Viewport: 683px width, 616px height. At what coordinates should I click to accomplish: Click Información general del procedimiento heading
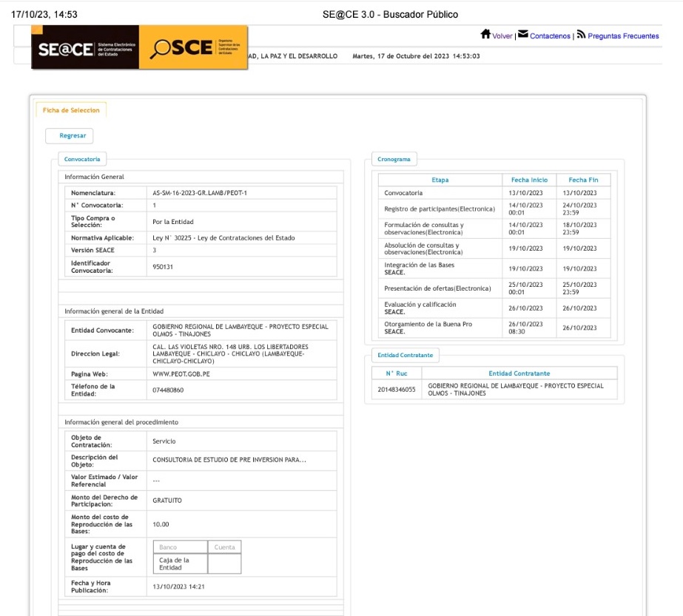tap(121, 422)
